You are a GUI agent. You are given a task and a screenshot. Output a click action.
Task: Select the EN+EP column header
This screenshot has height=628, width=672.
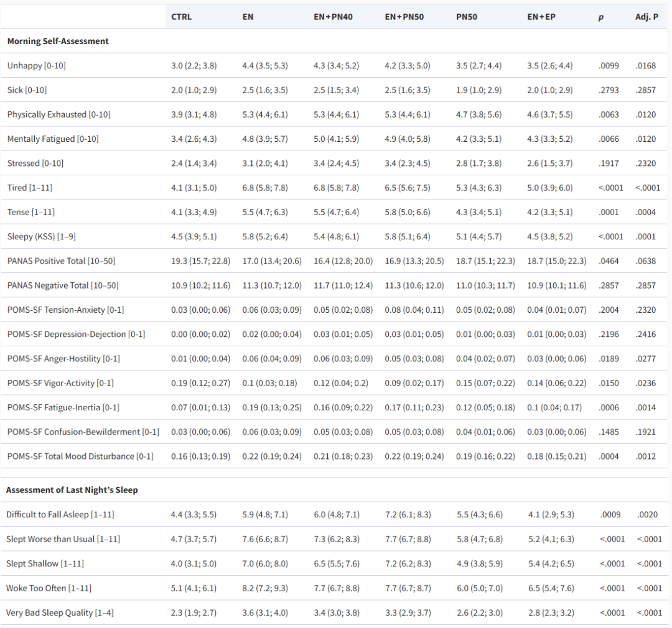pyautogui.click(x=541, y=17)
